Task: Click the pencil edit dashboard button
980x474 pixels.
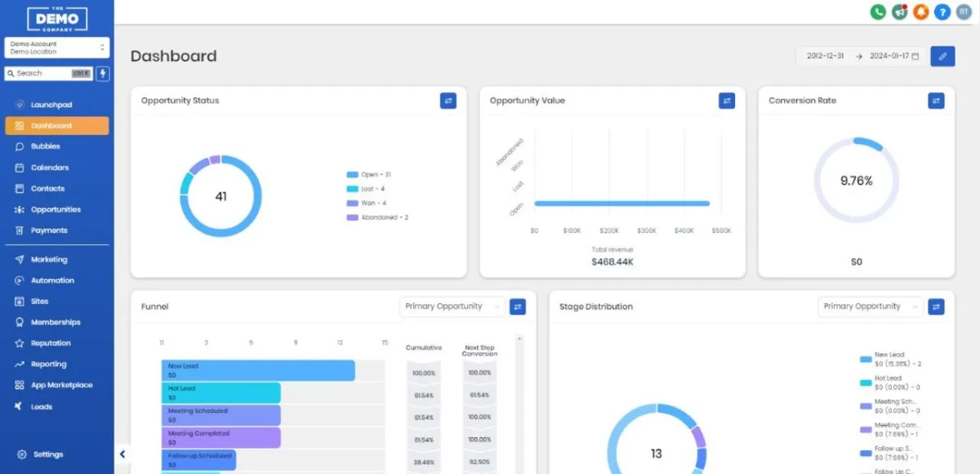Action: point(942,56)
